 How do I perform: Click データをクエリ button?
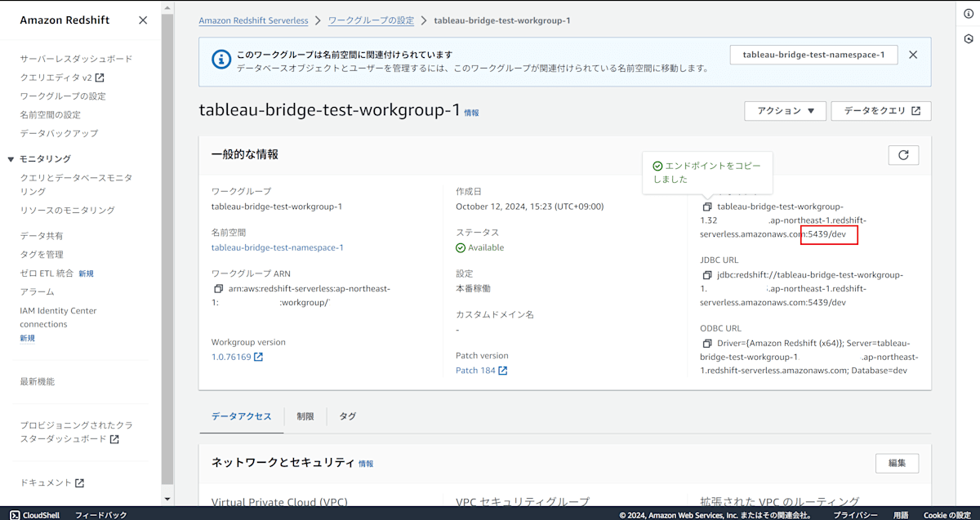point(881,111)
